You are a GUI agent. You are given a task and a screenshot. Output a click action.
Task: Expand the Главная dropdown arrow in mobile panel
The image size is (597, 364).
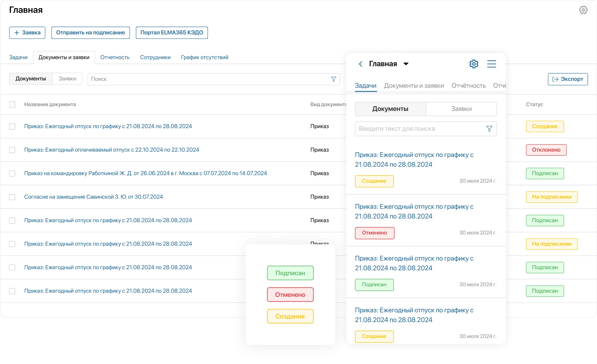[406, 64]
